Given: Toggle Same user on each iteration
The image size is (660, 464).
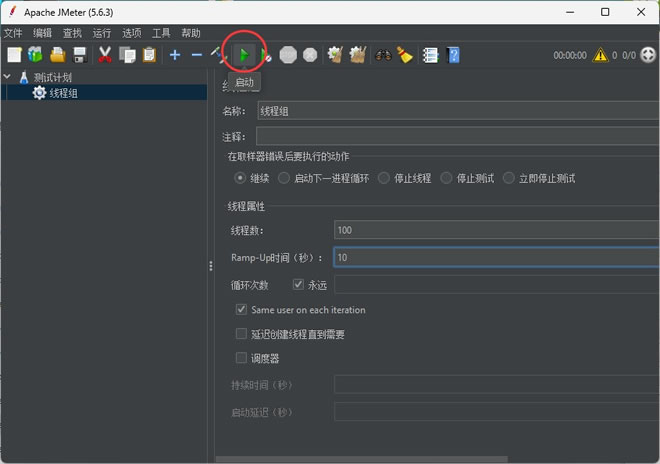Looking at the screenshot, I should point(241,309).
